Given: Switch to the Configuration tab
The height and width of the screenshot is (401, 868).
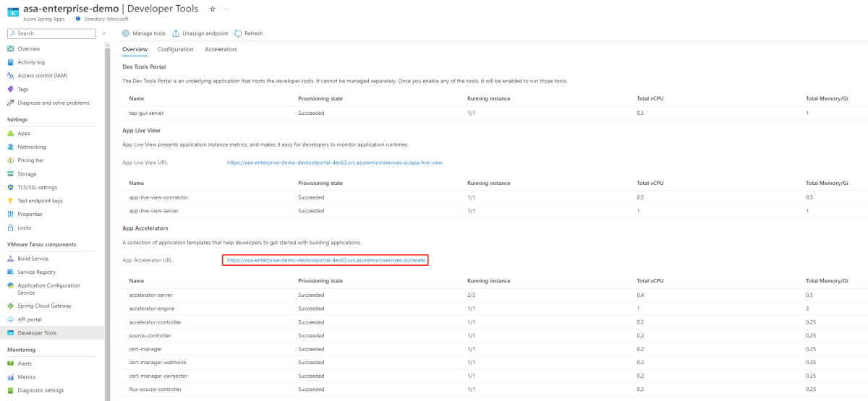Looking at the screenshot, I should (x=176, y=49).
